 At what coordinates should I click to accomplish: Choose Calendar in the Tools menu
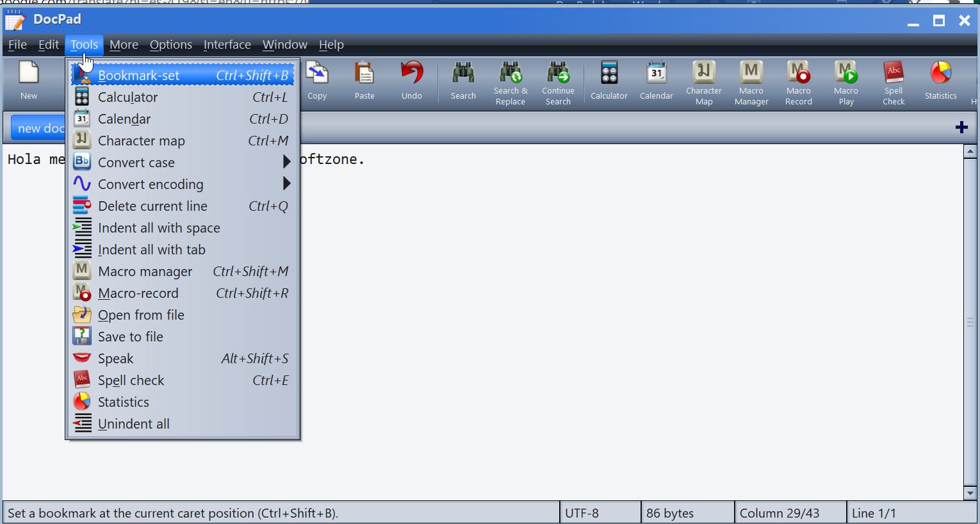pos(183,119)
